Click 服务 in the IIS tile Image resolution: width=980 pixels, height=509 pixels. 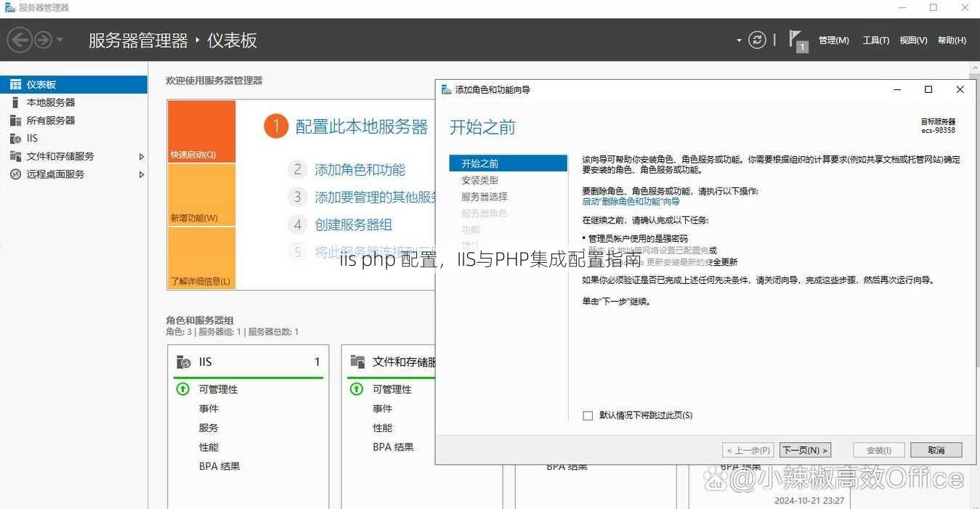pyautogui.click(x=208, y=428)
